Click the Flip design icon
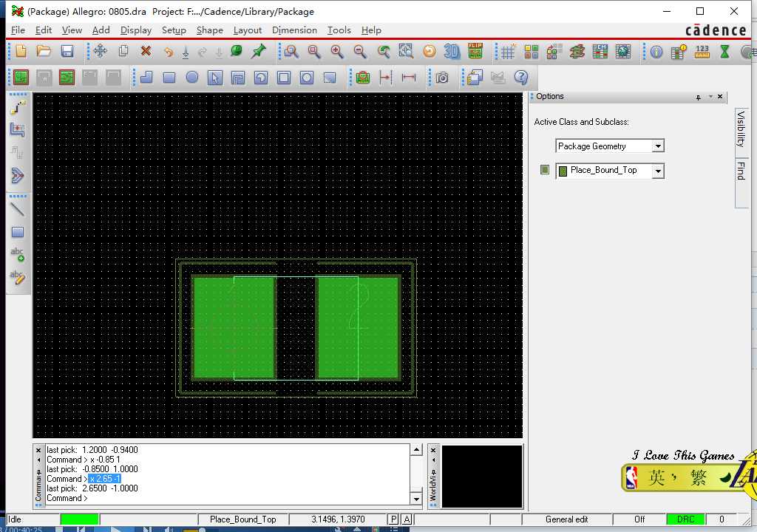757x532 pixels. point(475,51)
